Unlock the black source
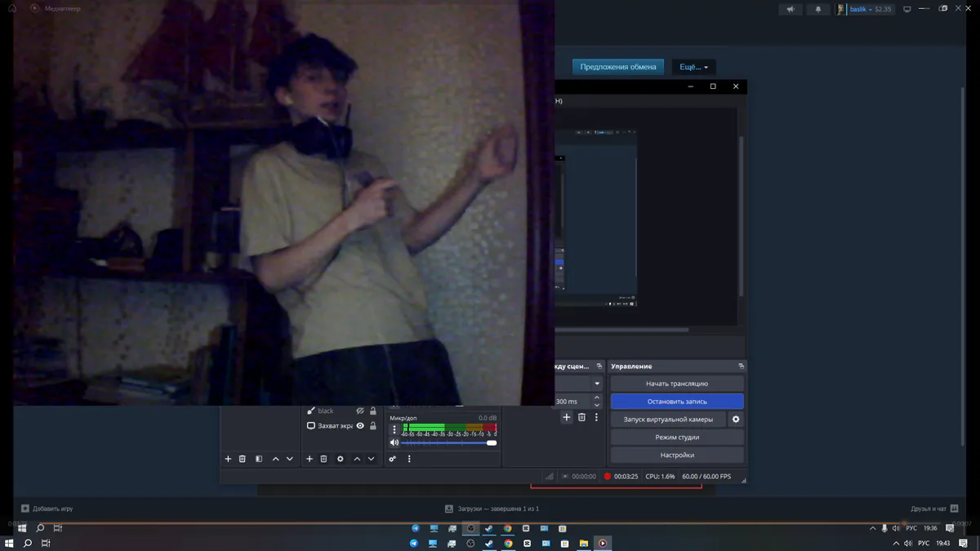This screenshot has height=551, width=980. [x=373, y=411]
